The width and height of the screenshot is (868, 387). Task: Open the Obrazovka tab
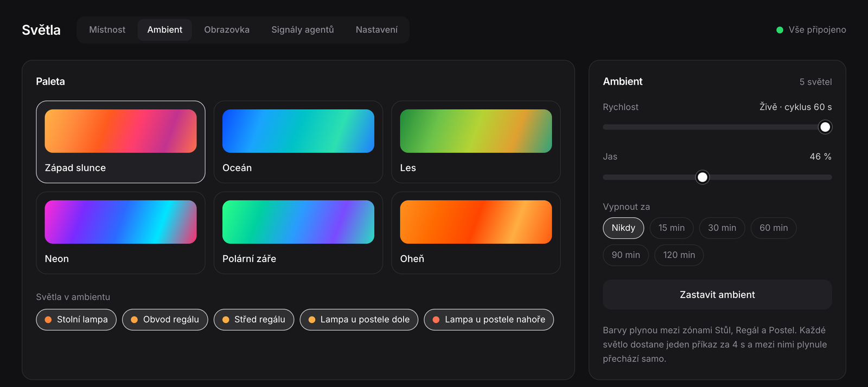pyautogui.click(x=227, y=30)
